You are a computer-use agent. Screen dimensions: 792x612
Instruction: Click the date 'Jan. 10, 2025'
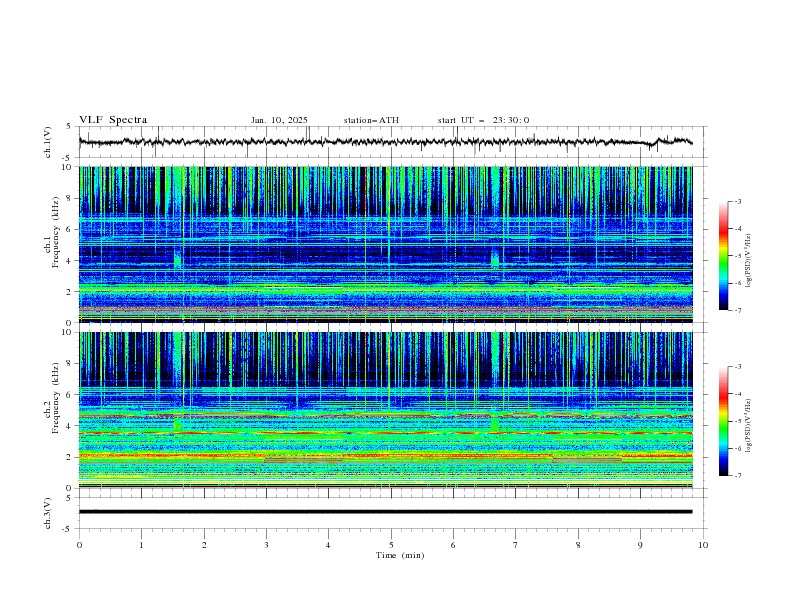(x=279, y=120)
